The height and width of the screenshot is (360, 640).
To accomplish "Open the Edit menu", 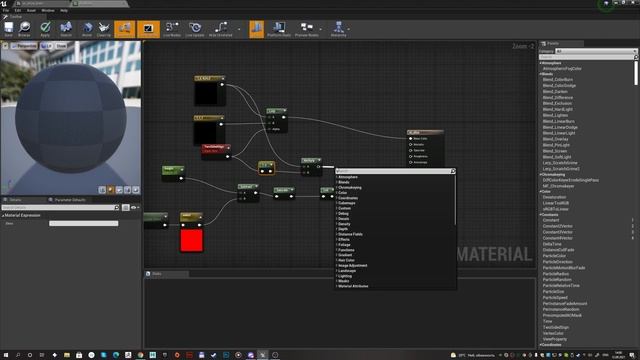I will pyautogui.click(x=18, y=10).
